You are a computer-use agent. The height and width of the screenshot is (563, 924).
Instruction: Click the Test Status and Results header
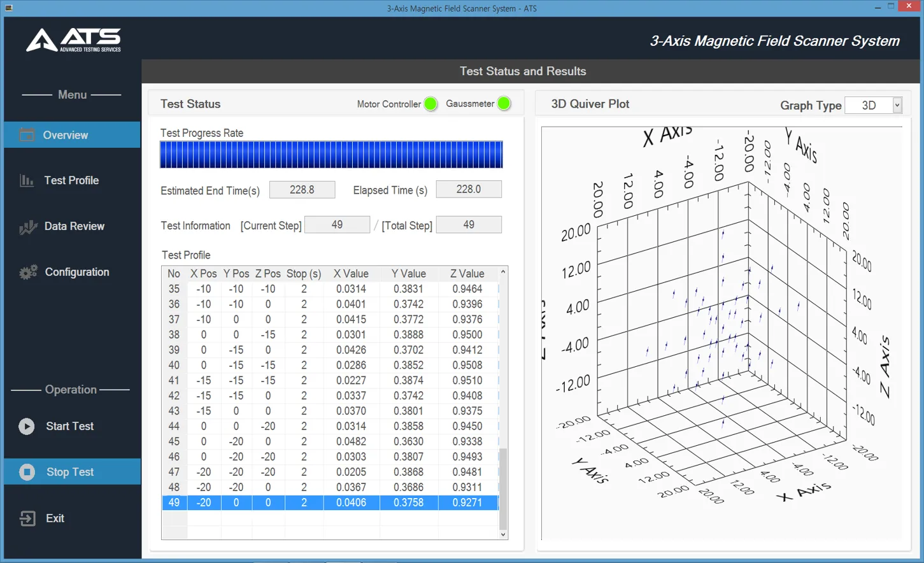523,71
